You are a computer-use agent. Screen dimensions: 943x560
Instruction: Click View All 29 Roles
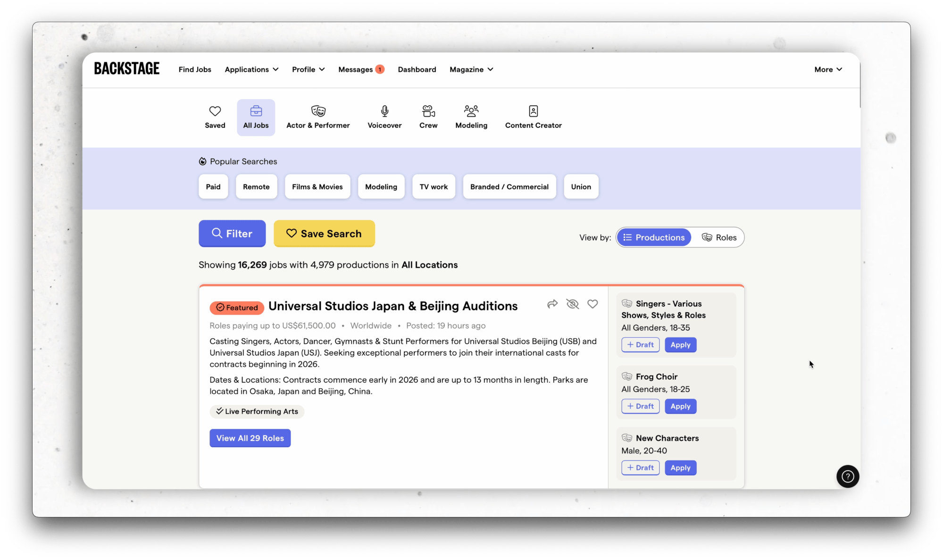click(250, 438)
